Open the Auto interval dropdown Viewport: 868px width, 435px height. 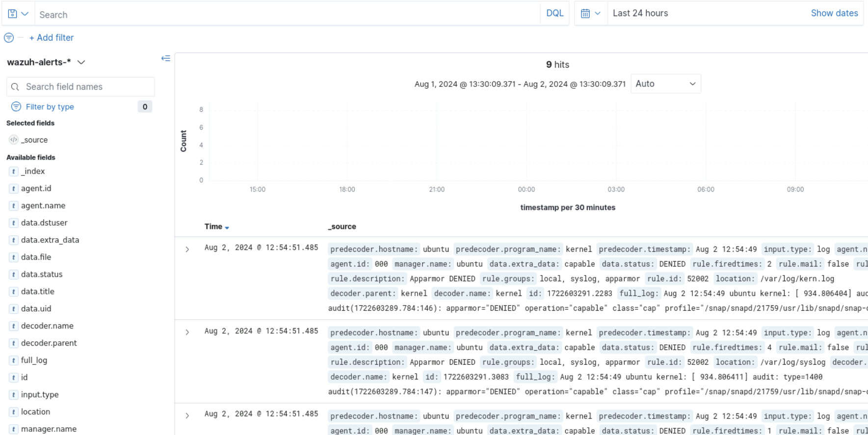(x=665, y=84)
